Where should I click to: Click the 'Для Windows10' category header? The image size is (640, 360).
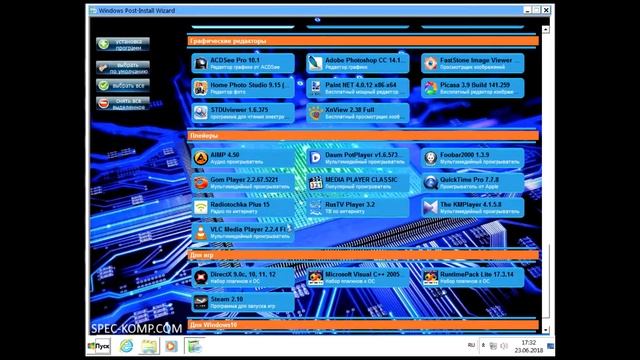[363, 325]
